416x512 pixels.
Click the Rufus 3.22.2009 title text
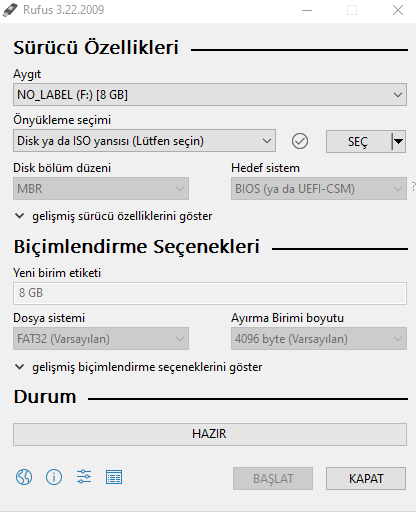(x=64, y=10)
